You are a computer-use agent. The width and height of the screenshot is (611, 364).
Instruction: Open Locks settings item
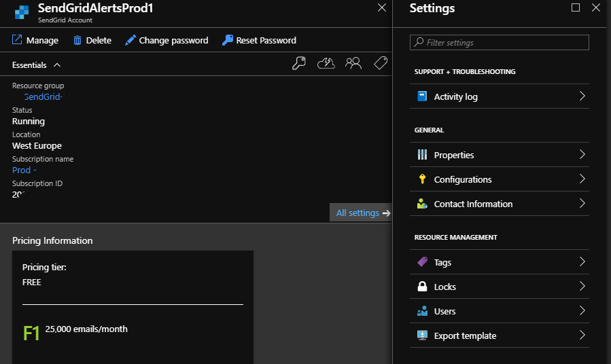pos(500,287)
